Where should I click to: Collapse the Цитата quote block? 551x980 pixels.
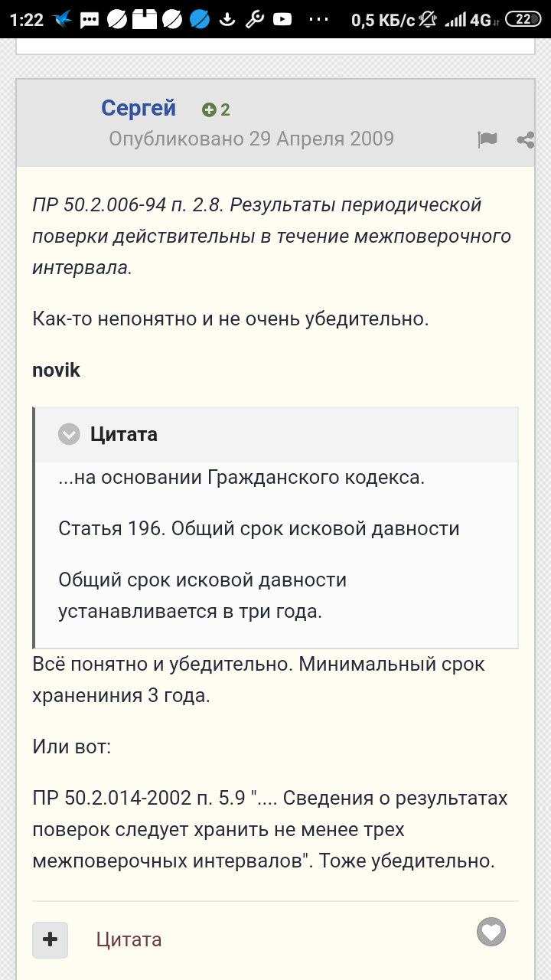70,434
